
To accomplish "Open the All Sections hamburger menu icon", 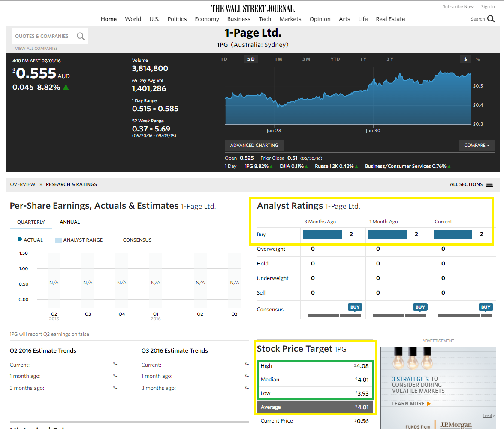I will click(489, 185).
